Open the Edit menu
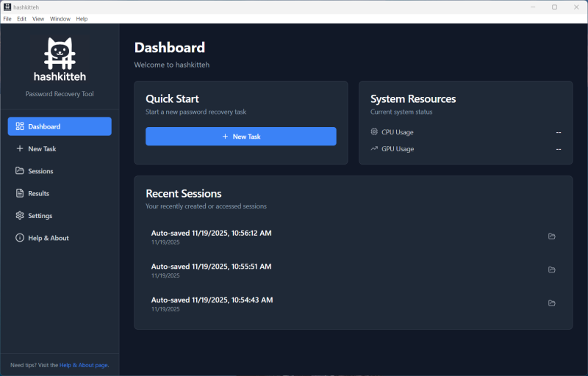Image resolution: width=588 pixels, height=376 pixels. coord(22,18)
